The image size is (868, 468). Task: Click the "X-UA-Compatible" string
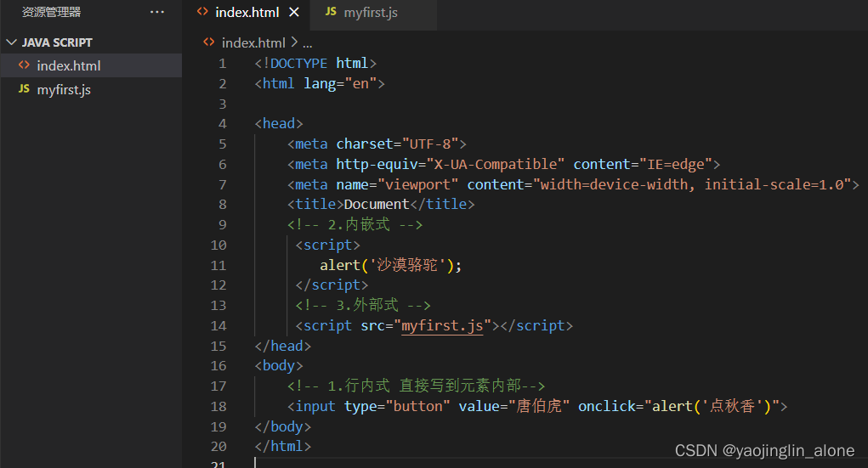point(496,164)
